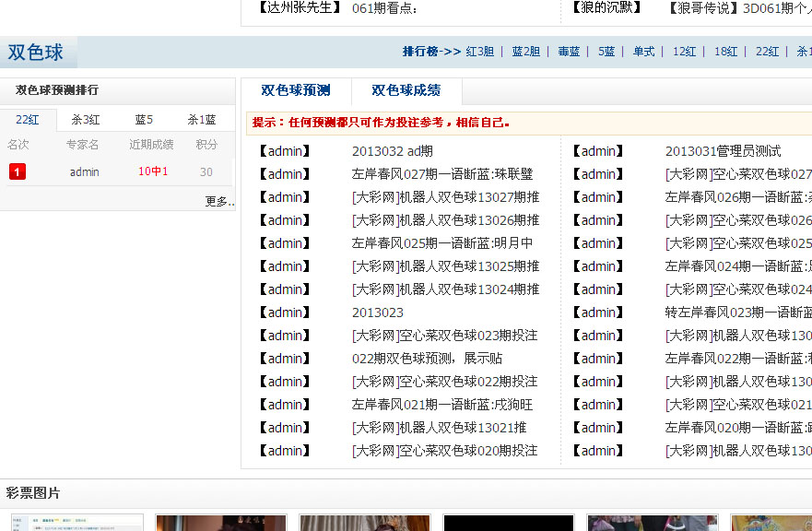Click 【admin】 beside 2013031管理员测试
The height and width of the screenshot is (531, 812).
click(x=598, y=151)
